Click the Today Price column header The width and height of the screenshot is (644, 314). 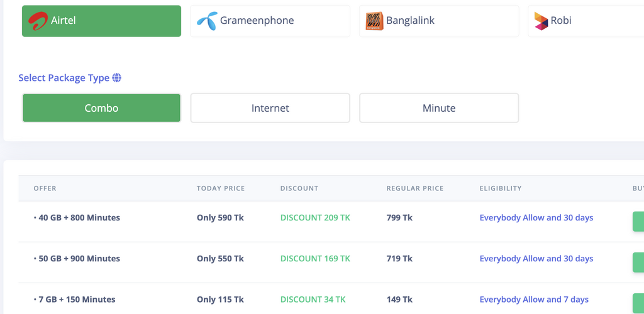click(x=221, y=188)
